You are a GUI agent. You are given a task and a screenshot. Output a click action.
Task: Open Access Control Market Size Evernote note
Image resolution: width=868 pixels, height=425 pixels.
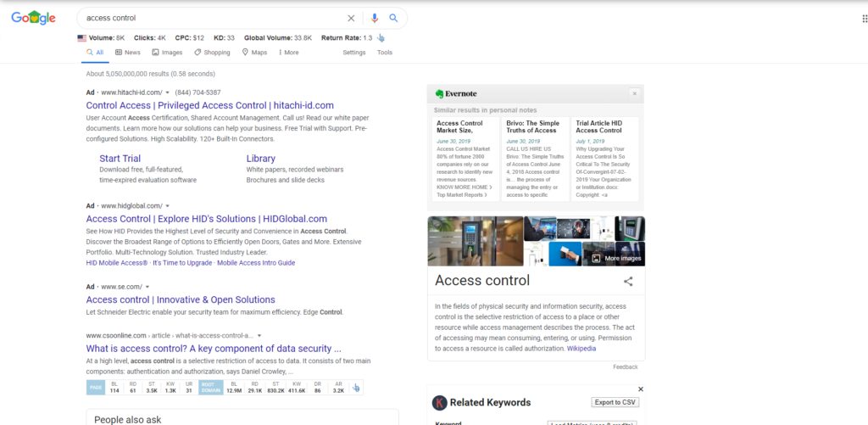[465, 159]
